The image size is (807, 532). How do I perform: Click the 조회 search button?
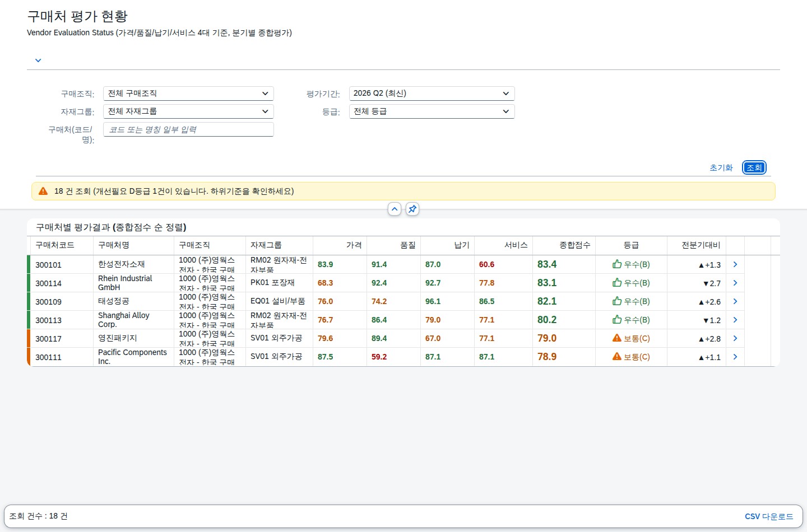(x=754, y=167)
